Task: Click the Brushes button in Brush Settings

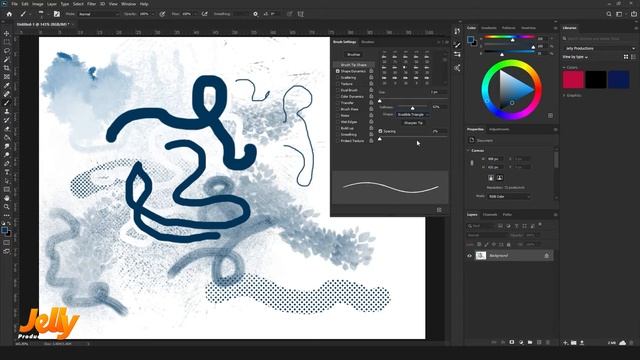Action: click(x=353, y=54)
